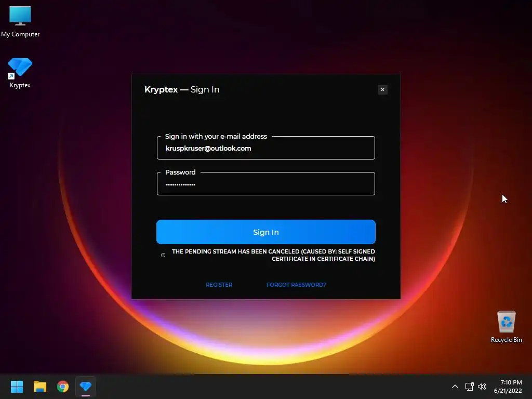This screenshot has width=532, height=399.
Task: Follow the Forgot Password link
Action: (296, 285)
